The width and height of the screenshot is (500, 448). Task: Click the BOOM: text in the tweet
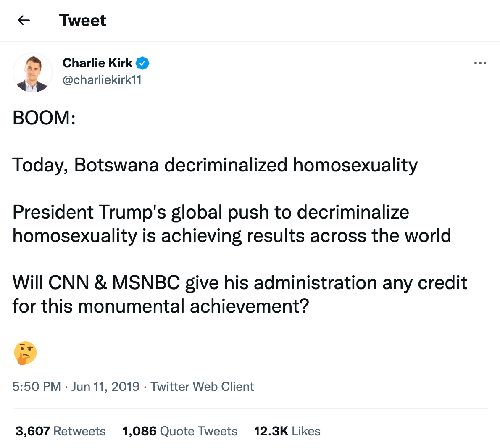(x=44, y=118)
